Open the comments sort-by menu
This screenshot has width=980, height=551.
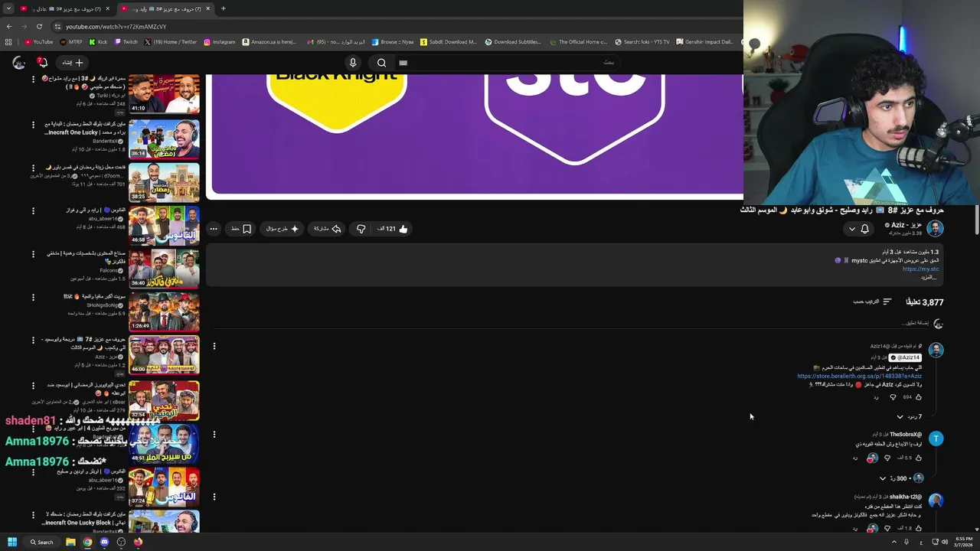tap(872, 302)
